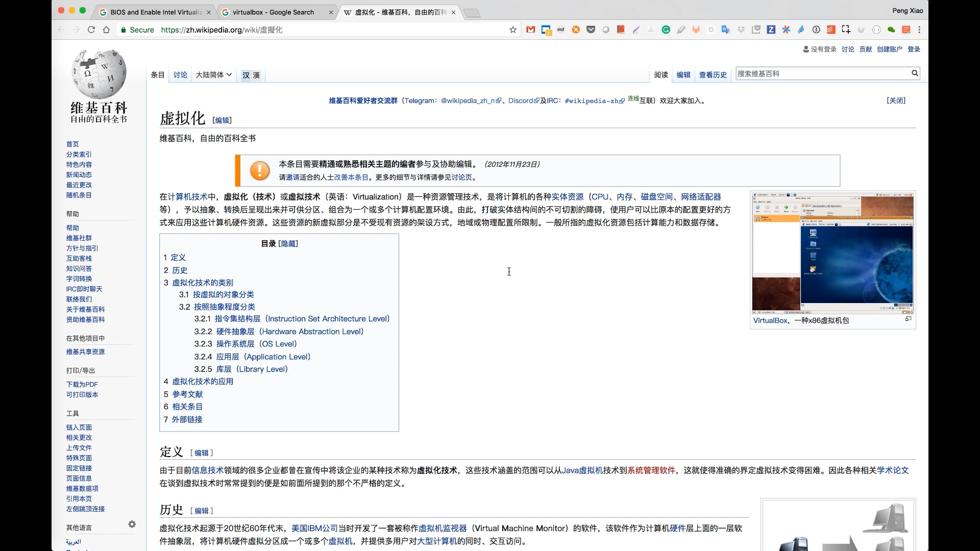
Task: Open the Zotero connector icon
Action: [771, 30]
